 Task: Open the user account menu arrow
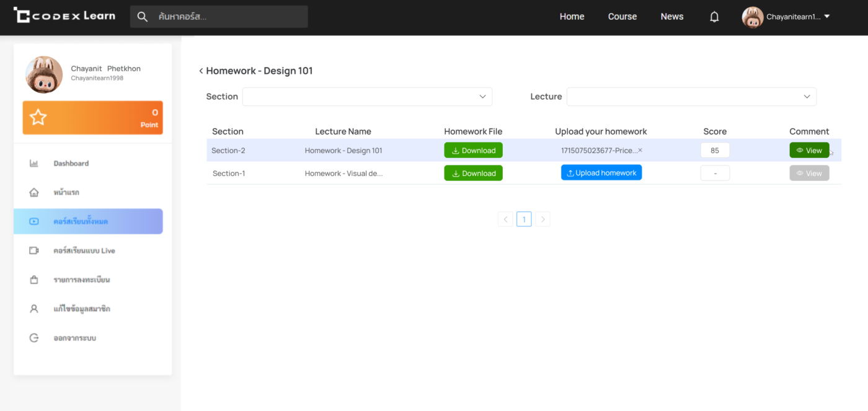[826, 17]
